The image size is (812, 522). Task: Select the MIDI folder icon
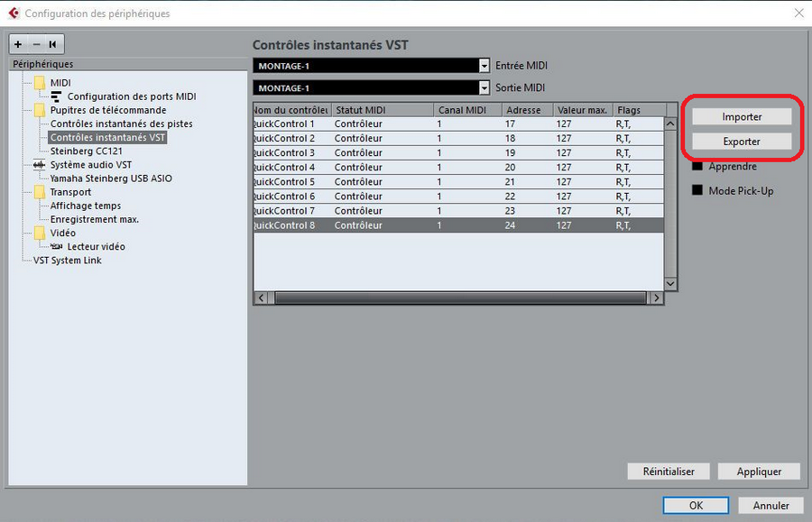[39, 83]
